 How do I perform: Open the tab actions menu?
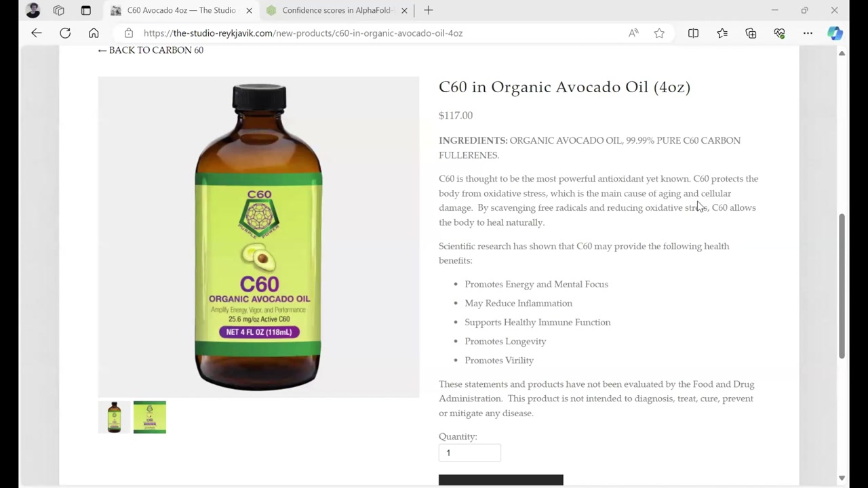(85, 10)
